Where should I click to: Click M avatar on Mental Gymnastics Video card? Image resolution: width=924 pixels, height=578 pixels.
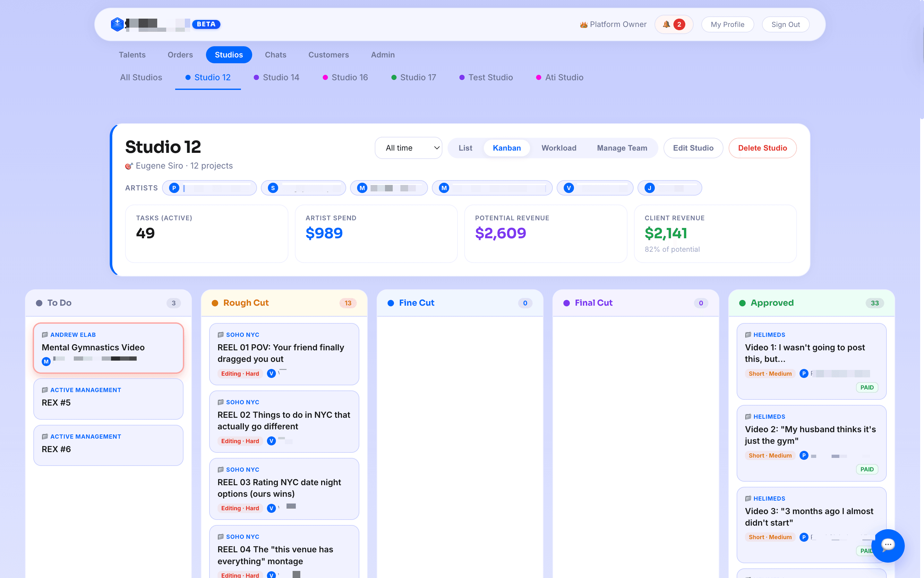click(46, 361)
